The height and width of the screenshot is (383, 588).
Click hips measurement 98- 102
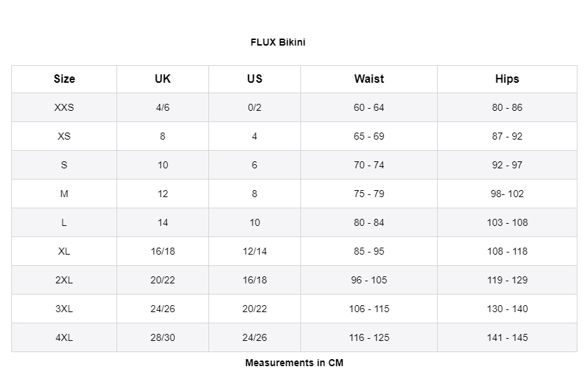(x=507, y=194)
